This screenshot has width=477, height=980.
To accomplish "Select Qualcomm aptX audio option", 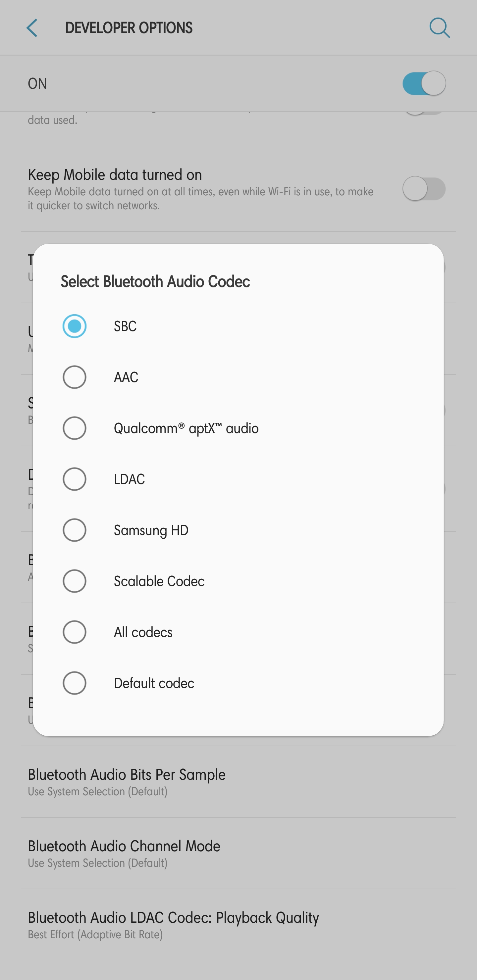I will [75, 428].
